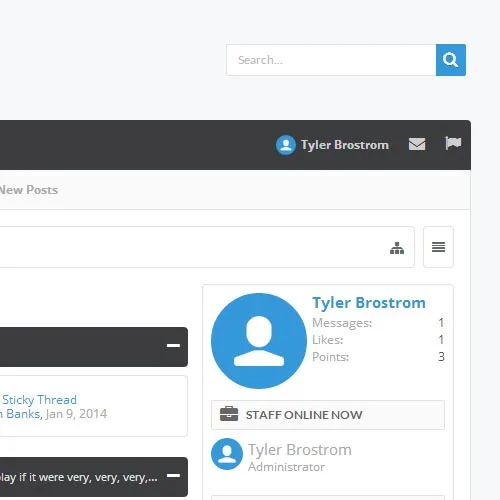Click Tyler Brostrom name in staff list
Screen dimensions: 500x500
coord(300,450)
